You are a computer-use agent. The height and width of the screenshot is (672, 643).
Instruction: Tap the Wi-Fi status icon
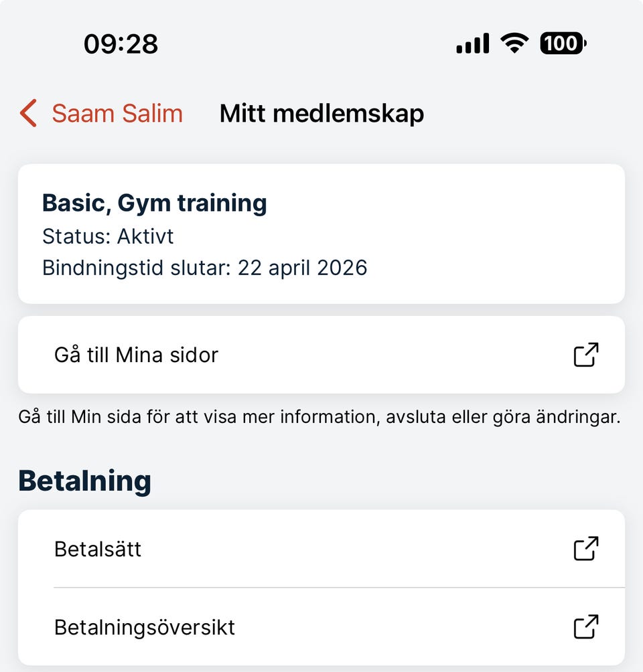514,44
